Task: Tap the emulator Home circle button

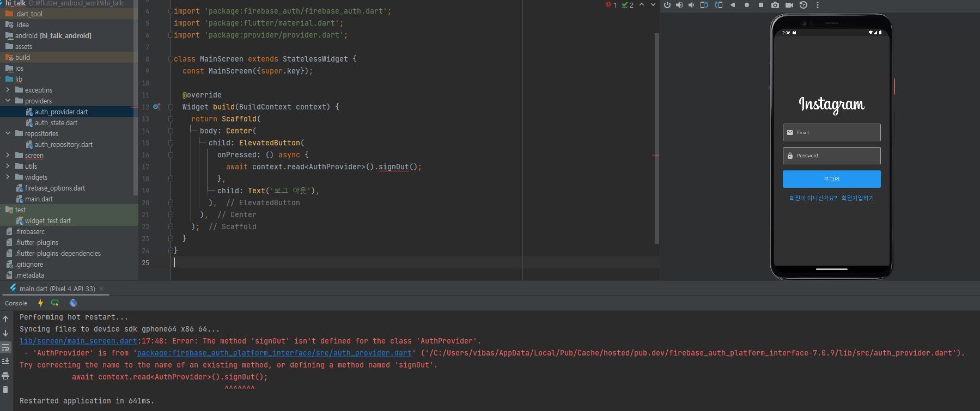Action: point(747,5)
